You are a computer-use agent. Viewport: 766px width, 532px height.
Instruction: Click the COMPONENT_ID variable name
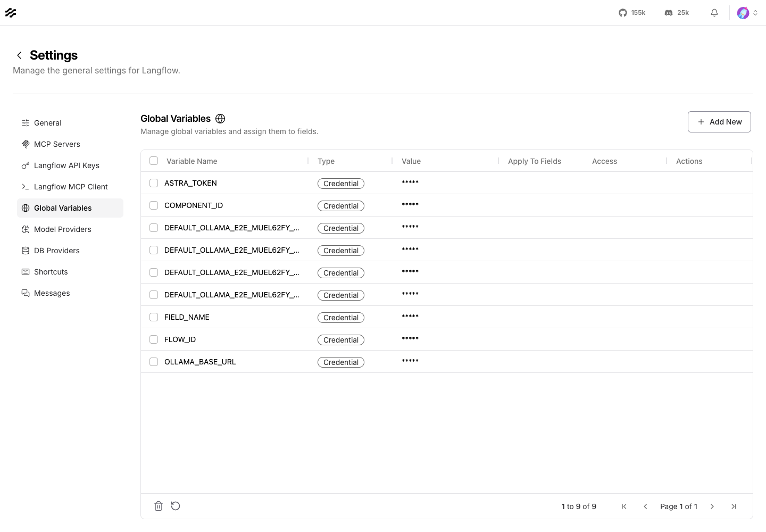194,205
